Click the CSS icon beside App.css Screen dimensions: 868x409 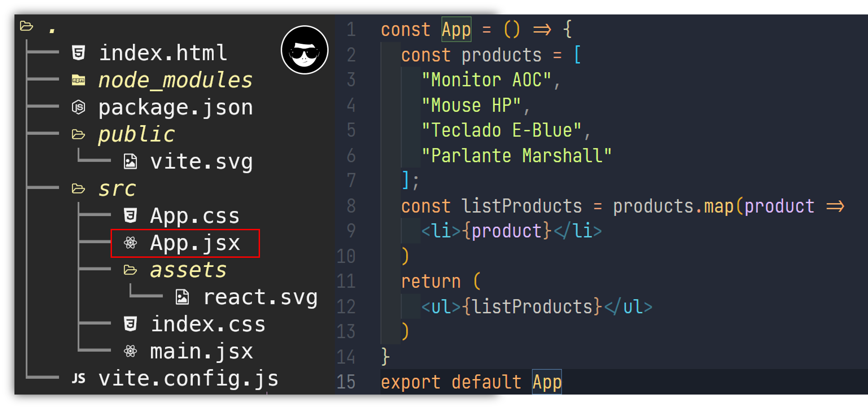click(x=130, y=216)
